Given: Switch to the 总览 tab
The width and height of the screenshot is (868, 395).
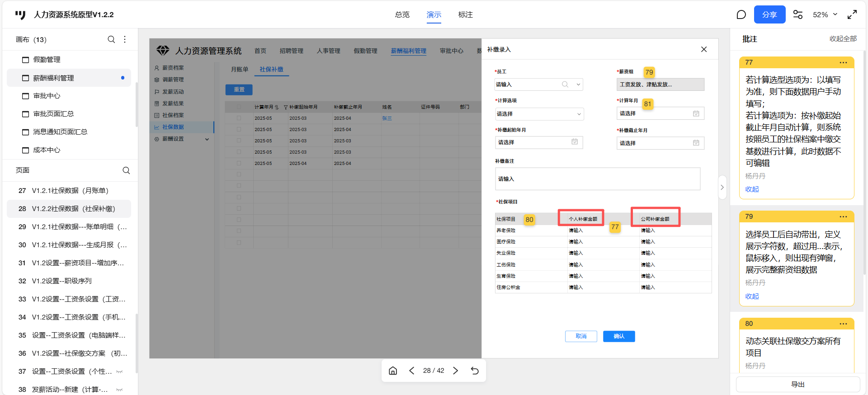Looking at the screenshot, I should click(x=402, y=15).
